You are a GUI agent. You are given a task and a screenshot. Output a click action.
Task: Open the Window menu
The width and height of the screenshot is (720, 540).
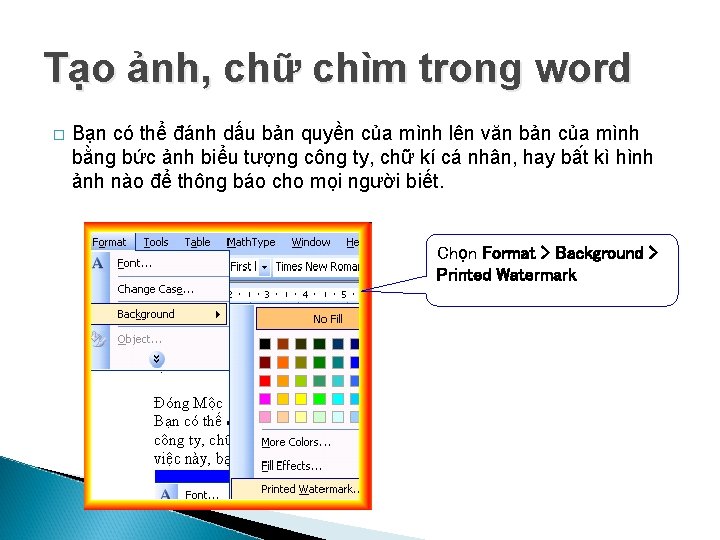click(x=311, y=242)
